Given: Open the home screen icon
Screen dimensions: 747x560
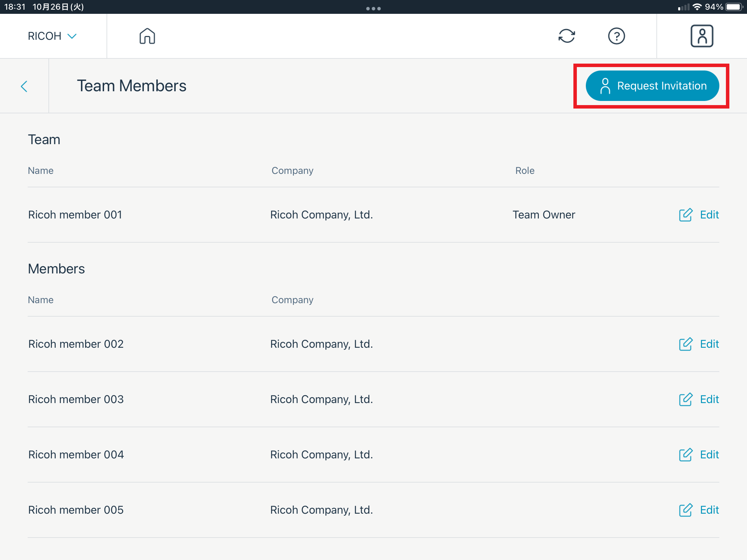Looking at the screenshot, I should 147,36.
